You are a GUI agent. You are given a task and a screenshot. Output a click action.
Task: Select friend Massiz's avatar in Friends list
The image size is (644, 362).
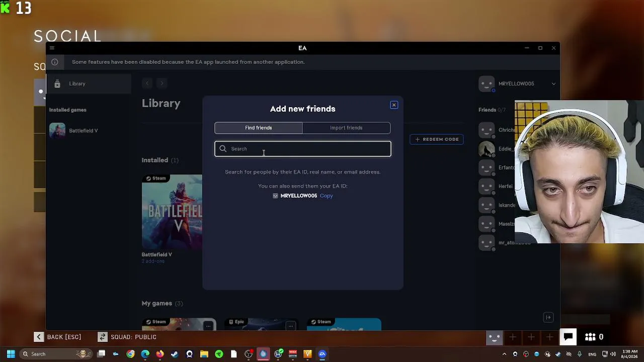coord(487,224)
